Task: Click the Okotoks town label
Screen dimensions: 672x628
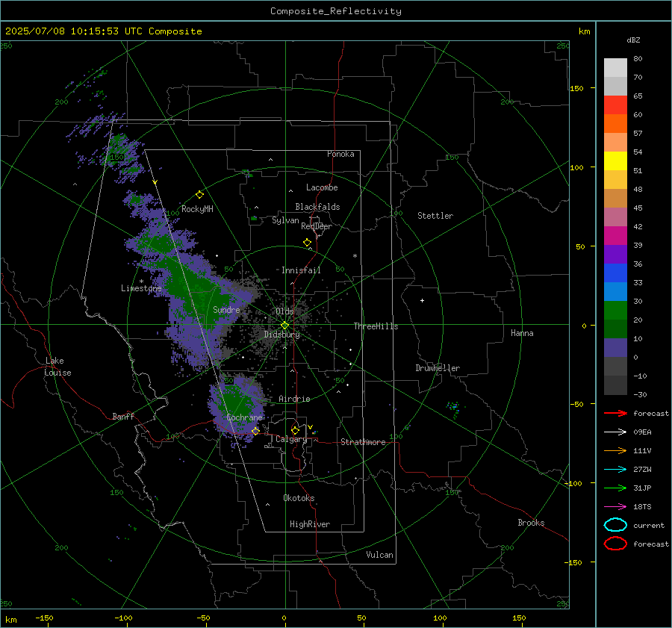Action: [x=299, y=498]
